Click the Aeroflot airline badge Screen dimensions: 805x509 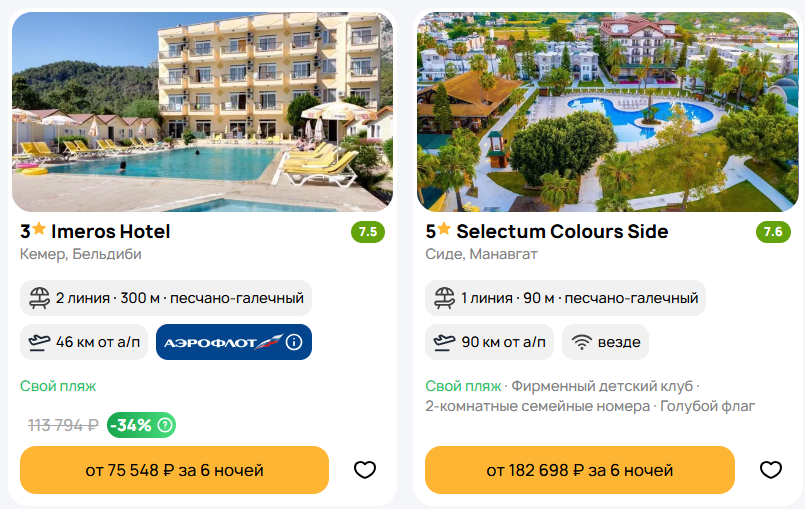[x=234, y=342]
